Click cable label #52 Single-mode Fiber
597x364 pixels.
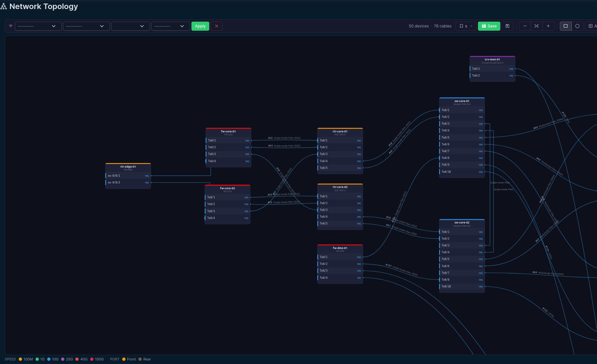click(284, 138)
